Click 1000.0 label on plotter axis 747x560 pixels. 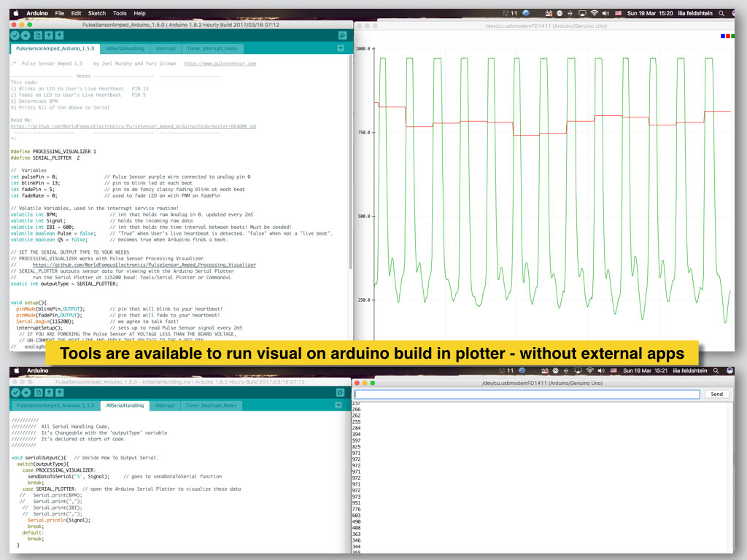(363, 49)
